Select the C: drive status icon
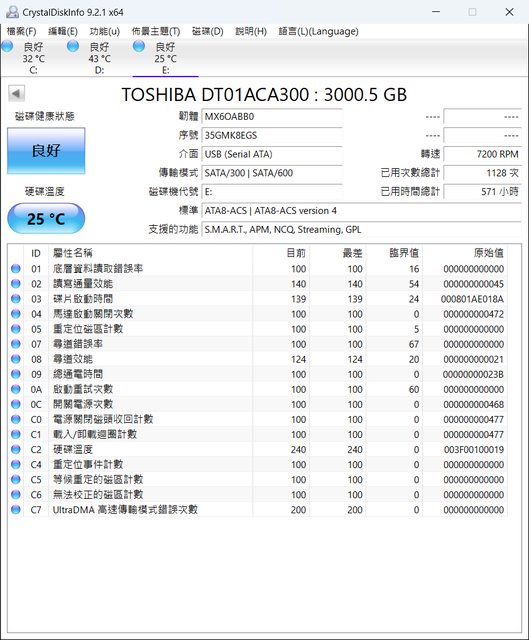The width and height of the screenshot is (529, 640). click(x=7, y=46)
